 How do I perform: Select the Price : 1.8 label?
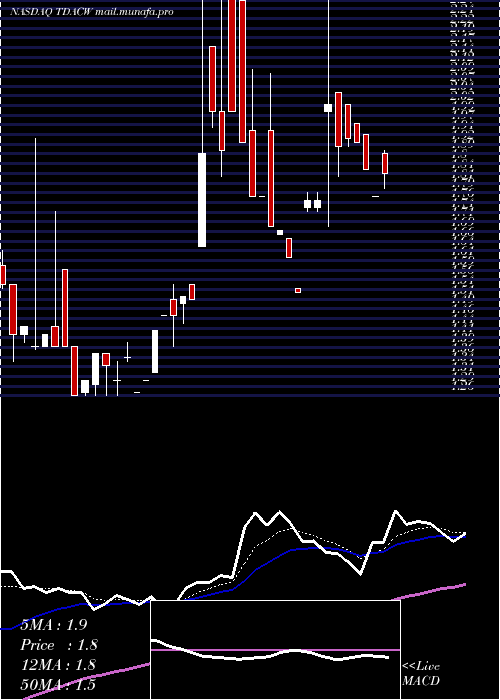click(58, 645)
